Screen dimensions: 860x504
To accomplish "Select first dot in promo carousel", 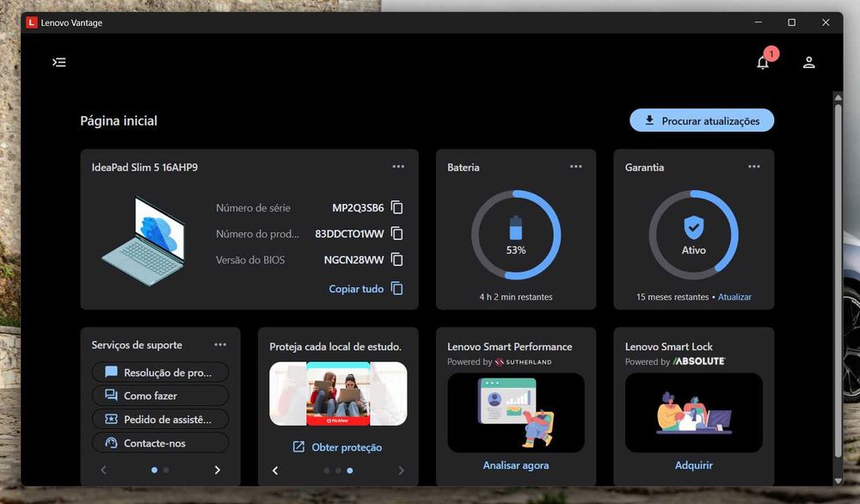I will (327, 470).
